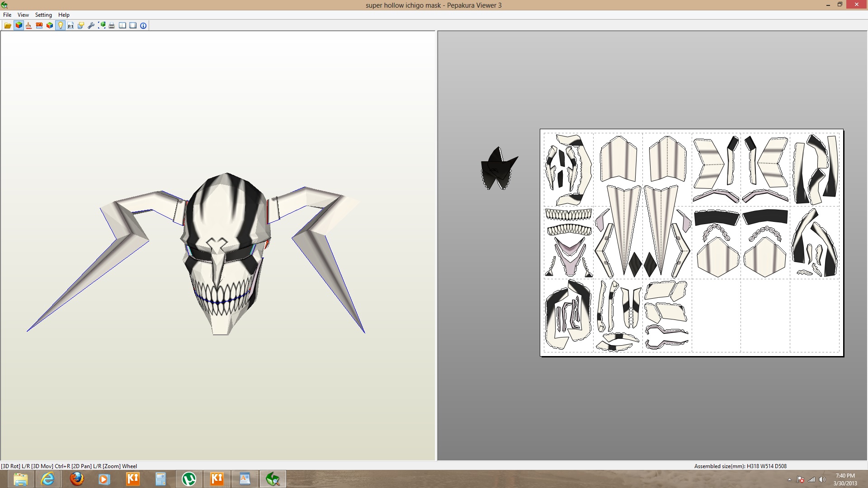The image size is (868, 488).
Task: Click the paintbrush toolbar icon
Action: click(29, 26)
